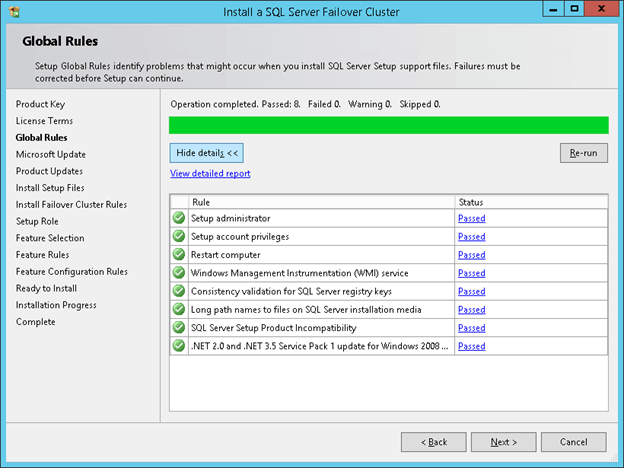Click green check for Long path names rule
Image resolution: width=624 pixels, height=468 pixels.
coord(179,310)
